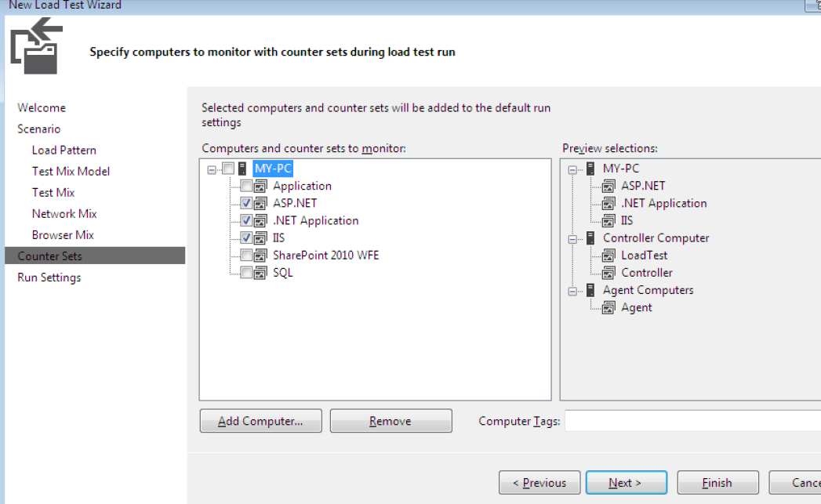The height and width of the screenshot is (504, 821).
Task: Uncheck the .NET Application checkbox
Action: pos(246,220)
